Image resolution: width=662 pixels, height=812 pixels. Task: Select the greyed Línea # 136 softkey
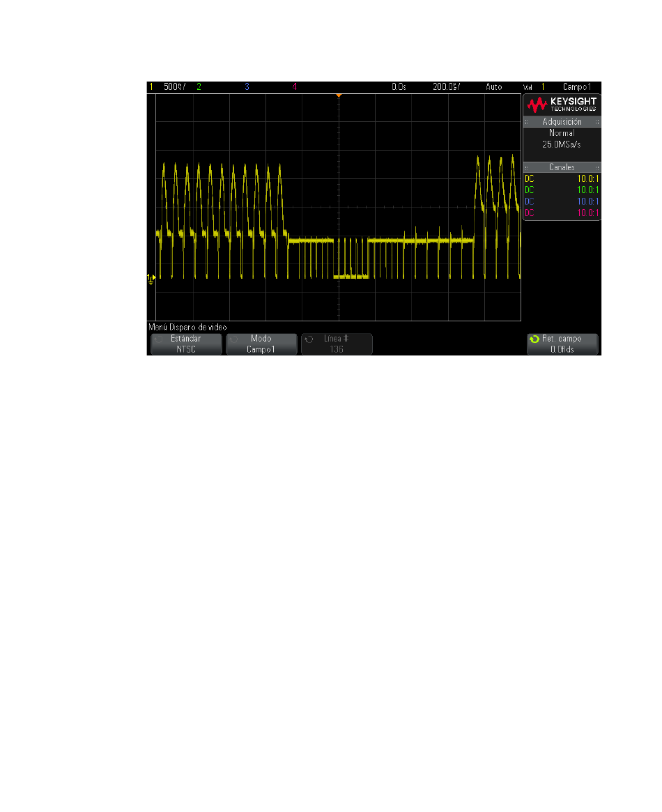(x=337, y=344)
